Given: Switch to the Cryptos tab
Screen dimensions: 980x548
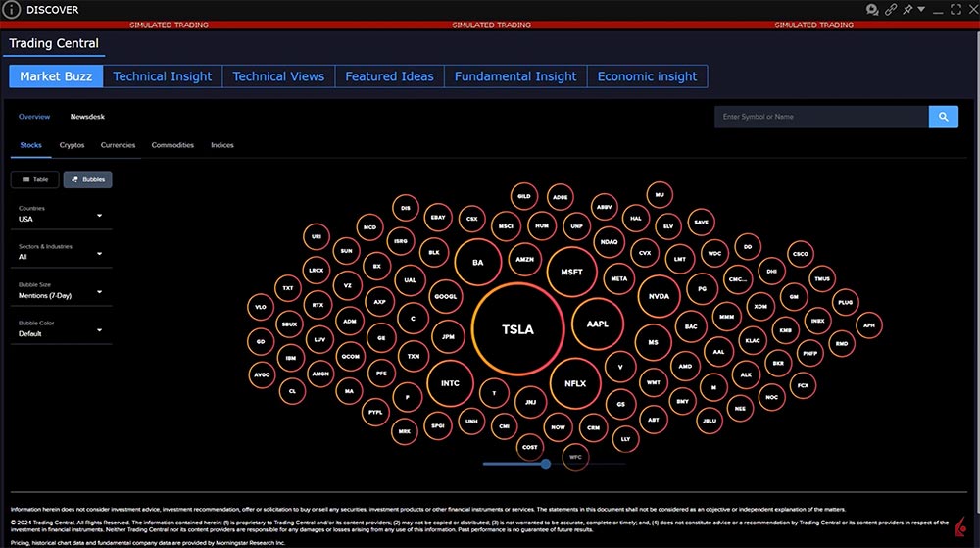Looking at the screenshot, I should [72, 145].
